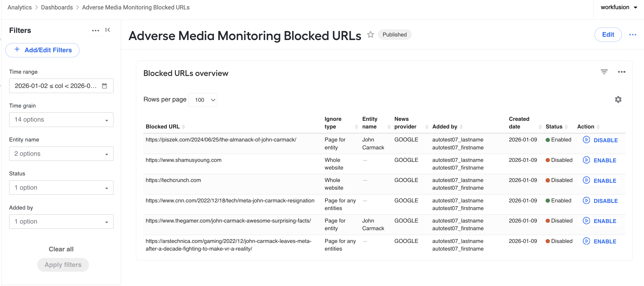Disable the piszek.com blocked URL
This screenshot has height=286, width=644.
coord(600,140)
